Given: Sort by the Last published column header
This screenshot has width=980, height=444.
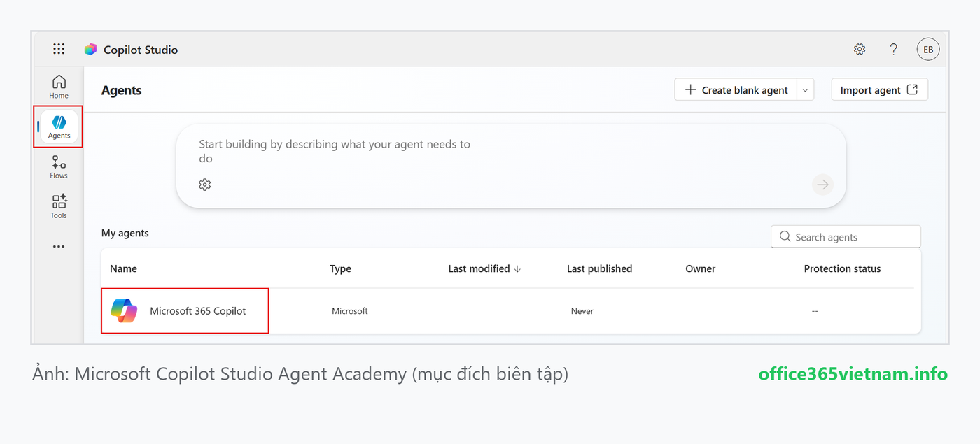Looking at the screenshot, I should tap(599, 268).
